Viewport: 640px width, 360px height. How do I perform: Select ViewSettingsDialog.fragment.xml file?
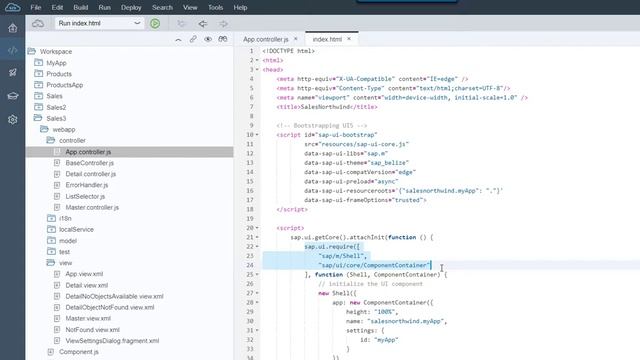click(x=112, y=341)
